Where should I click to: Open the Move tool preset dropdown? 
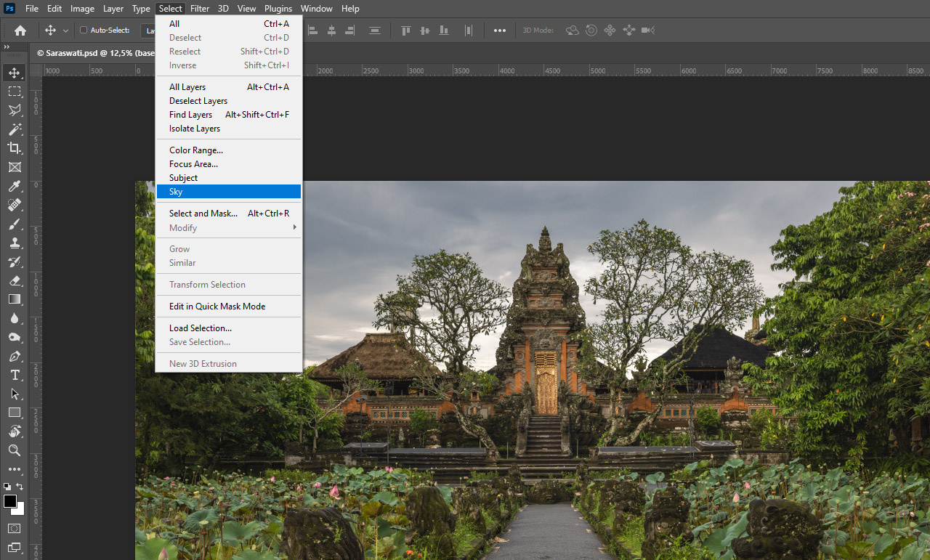point(65,31)
